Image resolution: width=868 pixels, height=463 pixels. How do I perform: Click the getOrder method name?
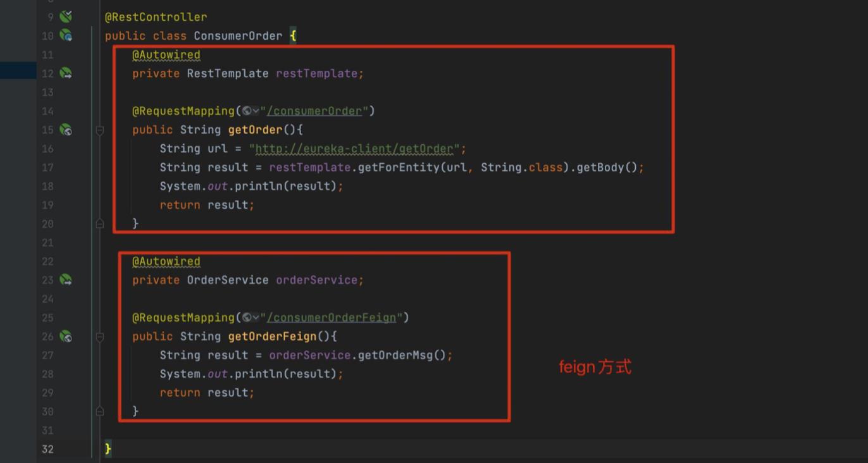(255, 130)
